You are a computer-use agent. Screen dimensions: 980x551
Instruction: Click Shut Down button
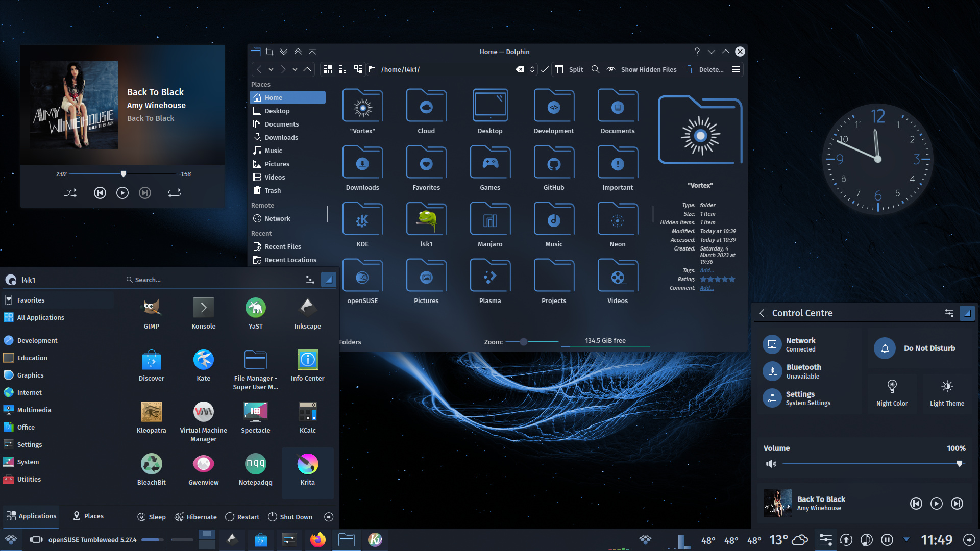coord(290,517)
